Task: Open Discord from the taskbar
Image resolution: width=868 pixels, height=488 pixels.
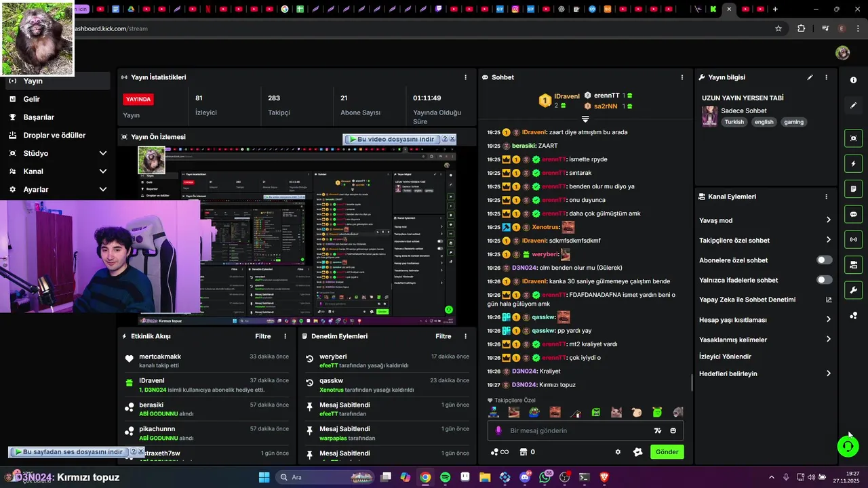Action: (524, 477)
